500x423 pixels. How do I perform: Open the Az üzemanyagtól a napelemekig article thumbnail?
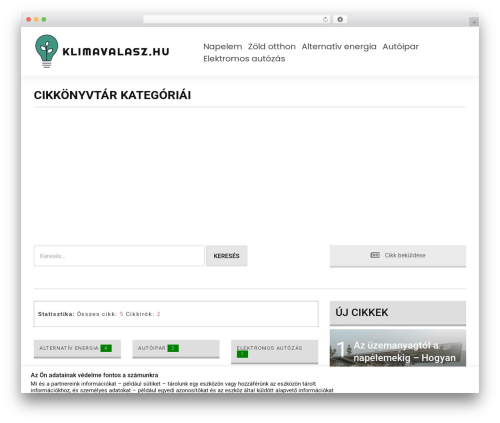coord(398,348)
